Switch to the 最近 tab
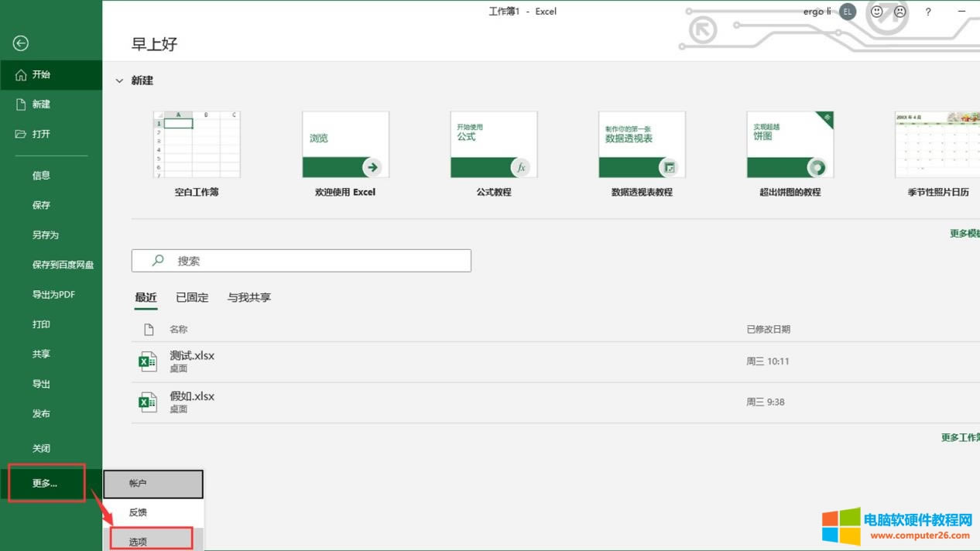This screenshot has width=980, height=551. pyautogui.click(x=146, y=298)
